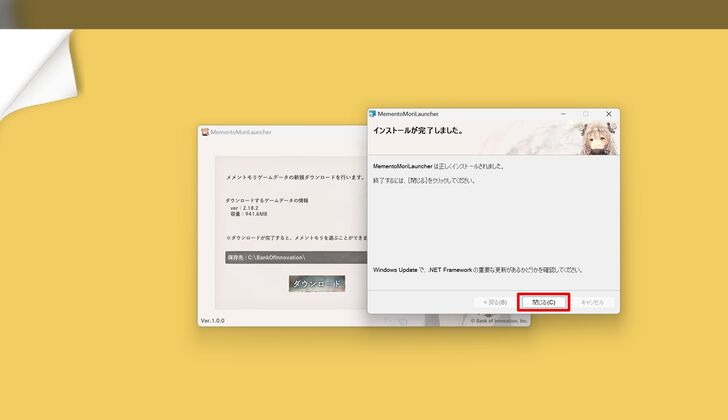Click the ダウンロード button in launcher window

(317, 284)
